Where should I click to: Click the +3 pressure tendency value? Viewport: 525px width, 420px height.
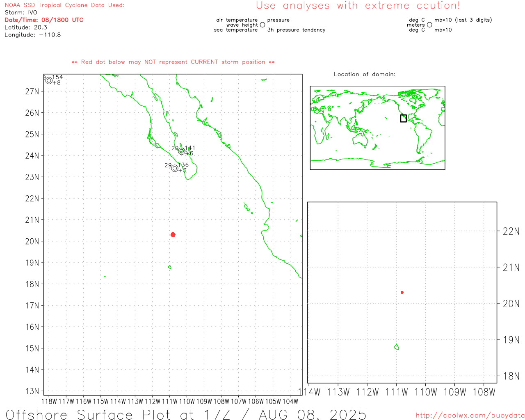pos(183,171)
